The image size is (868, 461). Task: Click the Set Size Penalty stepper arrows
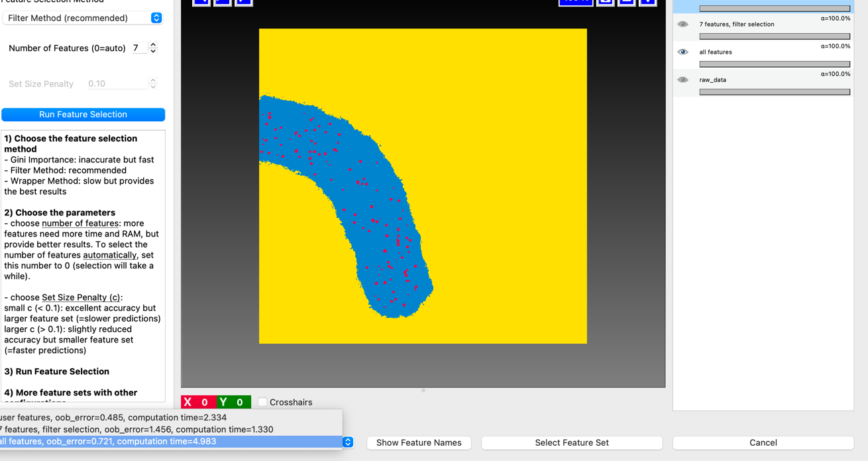[153, 84]
